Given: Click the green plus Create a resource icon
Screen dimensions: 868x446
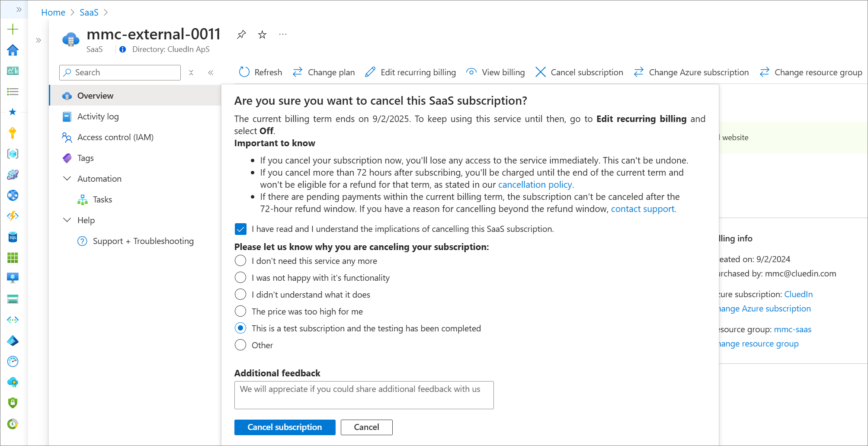Looking at the screenshot, I should (13, 29).
